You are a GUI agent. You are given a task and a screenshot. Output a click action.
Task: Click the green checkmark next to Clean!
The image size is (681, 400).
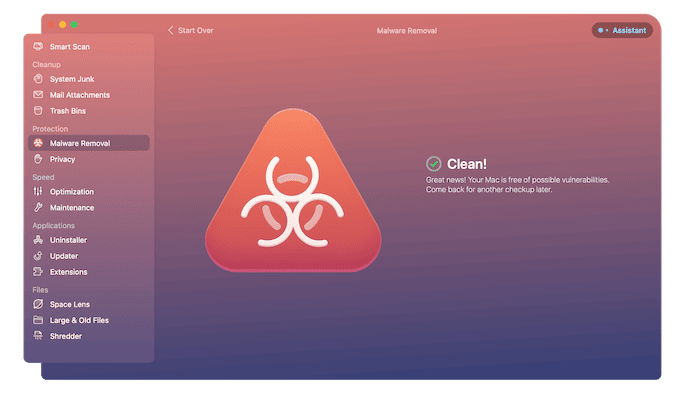point(433,164)
